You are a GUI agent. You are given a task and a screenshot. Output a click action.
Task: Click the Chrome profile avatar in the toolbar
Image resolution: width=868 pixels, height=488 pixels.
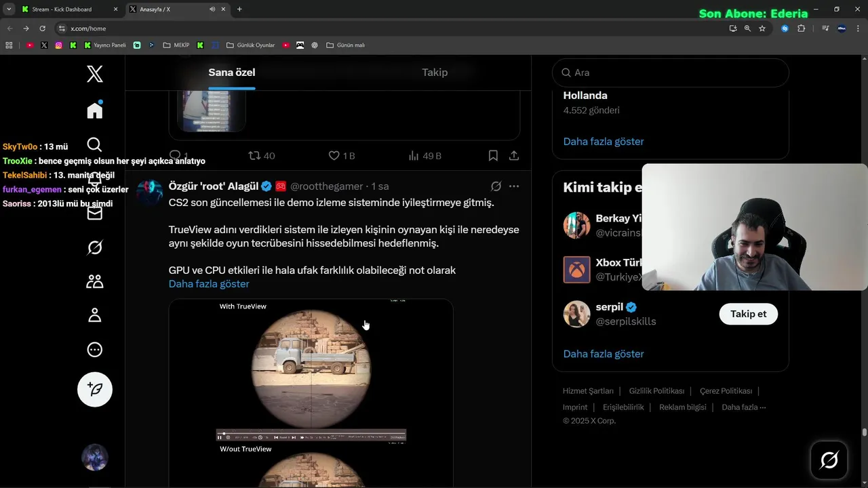(842, 28)
